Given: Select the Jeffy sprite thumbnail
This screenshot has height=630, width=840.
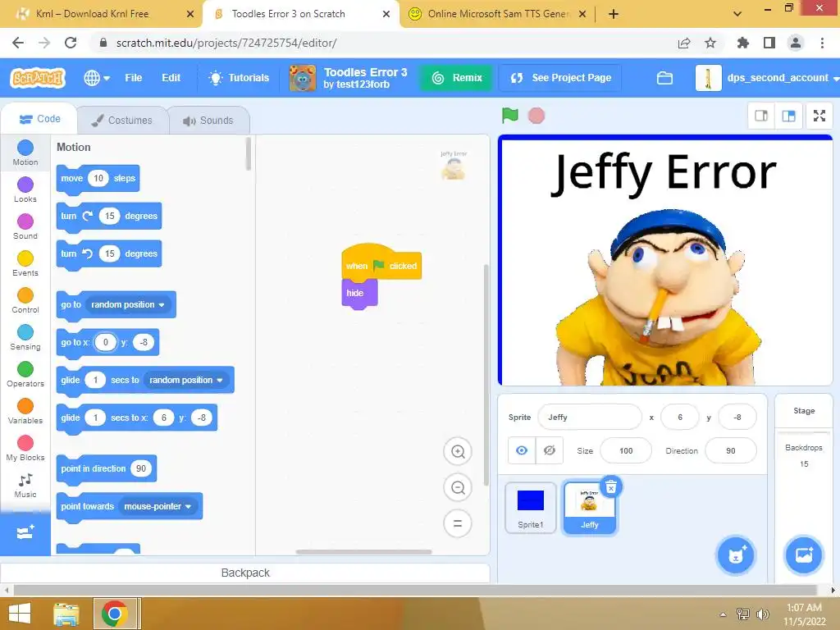Looking at the screenshot, I should click(589, 509).
